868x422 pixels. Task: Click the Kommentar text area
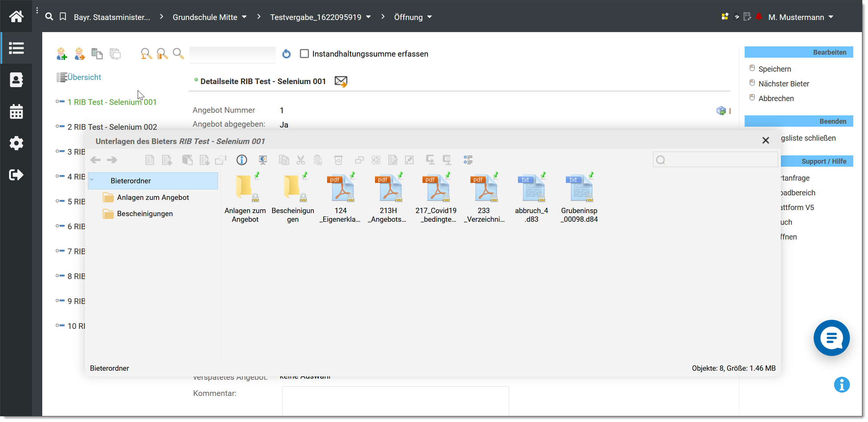pos(395,401)
